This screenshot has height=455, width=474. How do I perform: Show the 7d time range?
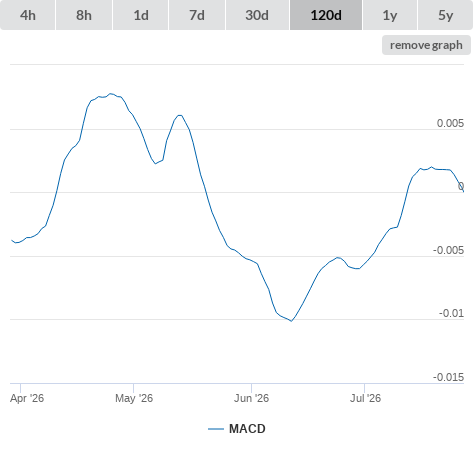197,15
